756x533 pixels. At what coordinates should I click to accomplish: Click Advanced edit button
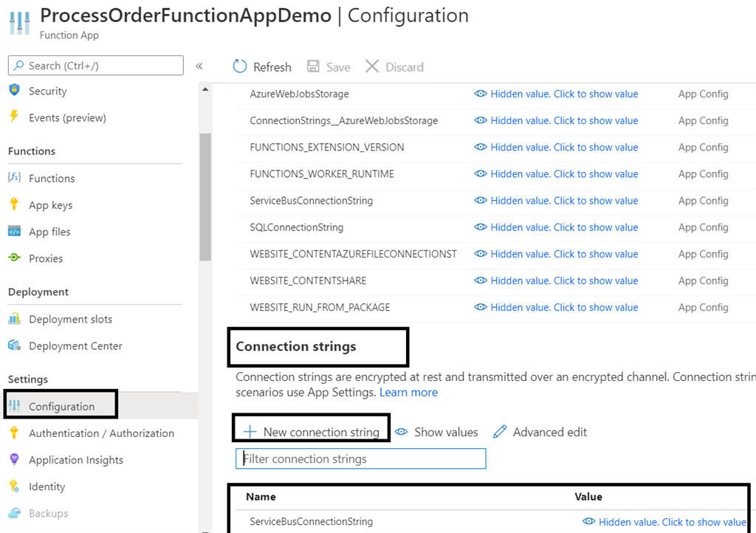tap(540, 432)
